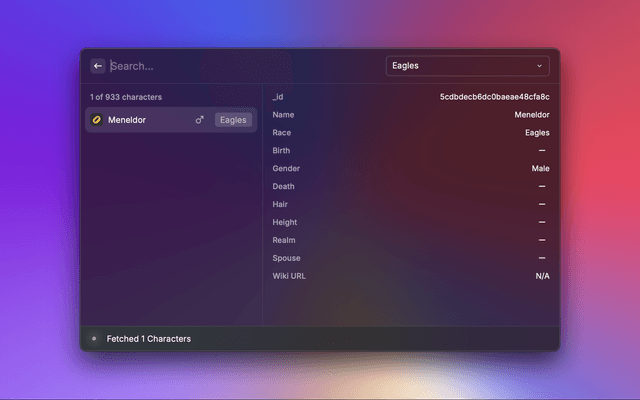Click the Spouse metadata row
Screen dimensions: 640x400
point(410,258)
